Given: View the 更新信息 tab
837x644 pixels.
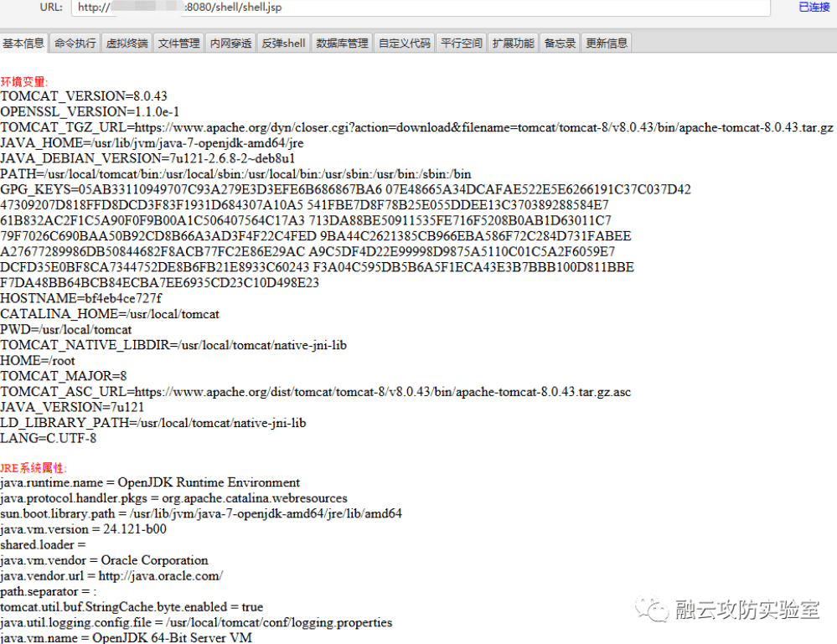Looking at the screenshot, I should pos(607,43).
